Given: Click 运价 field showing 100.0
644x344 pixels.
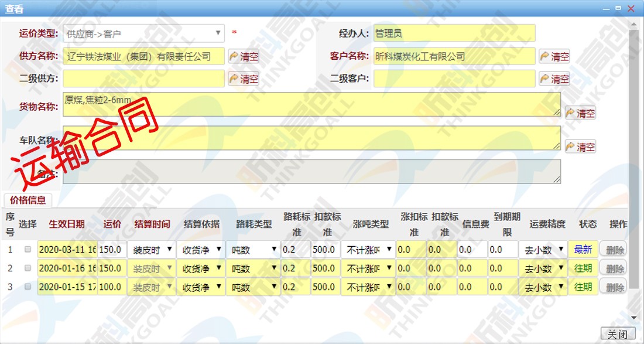Looking at the screenshot, I should 112,287.
